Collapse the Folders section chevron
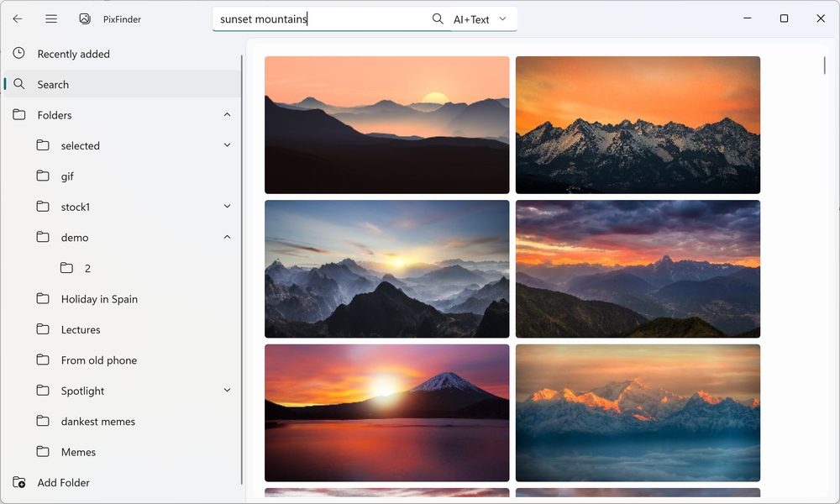 [x=227, y=114]
